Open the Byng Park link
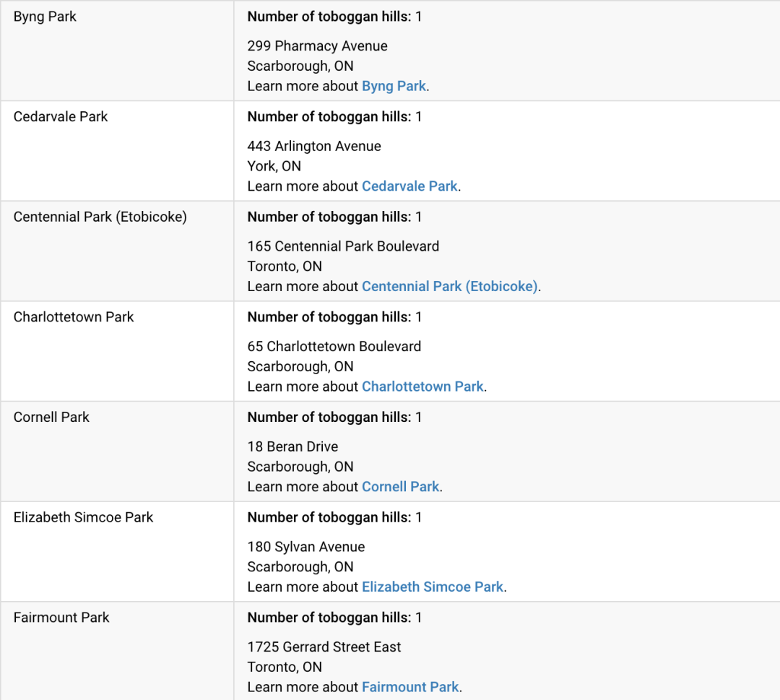 click(x=394, y=86)
